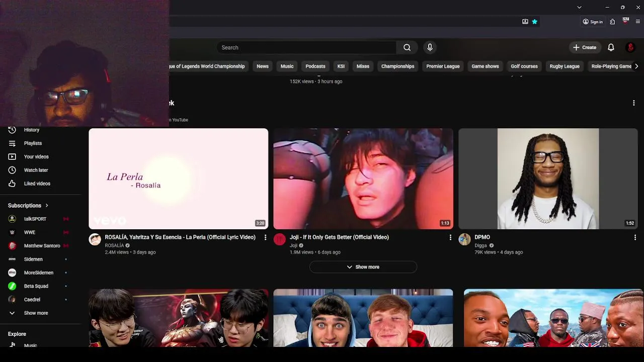
Task: Select the Golf courses chip
Action: point(524,66)
